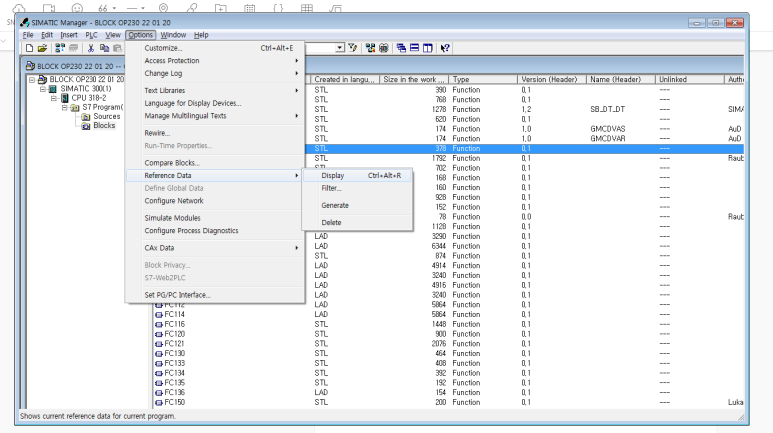Collapse the CPU 318-2 tree node

coord(54,98)
